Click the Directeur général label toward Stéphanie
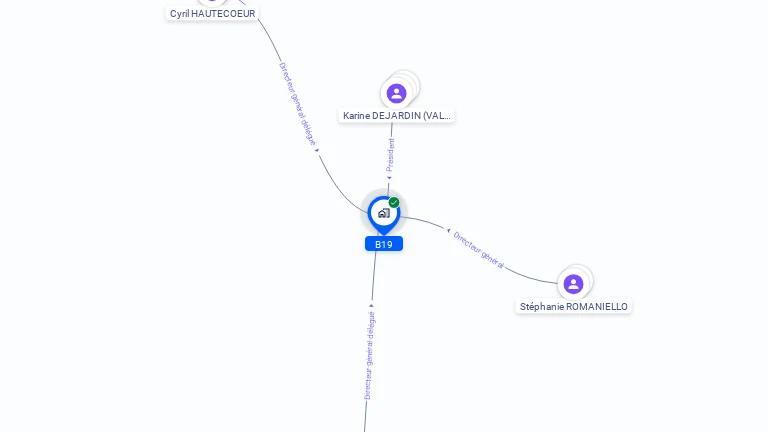Screen dimensions: 768x432 coord(479,250)
